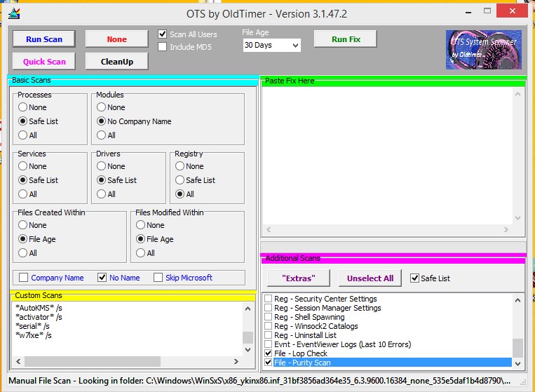Click the Run Fix button
This screenshot has width=535, height=392.
[346, 39]
